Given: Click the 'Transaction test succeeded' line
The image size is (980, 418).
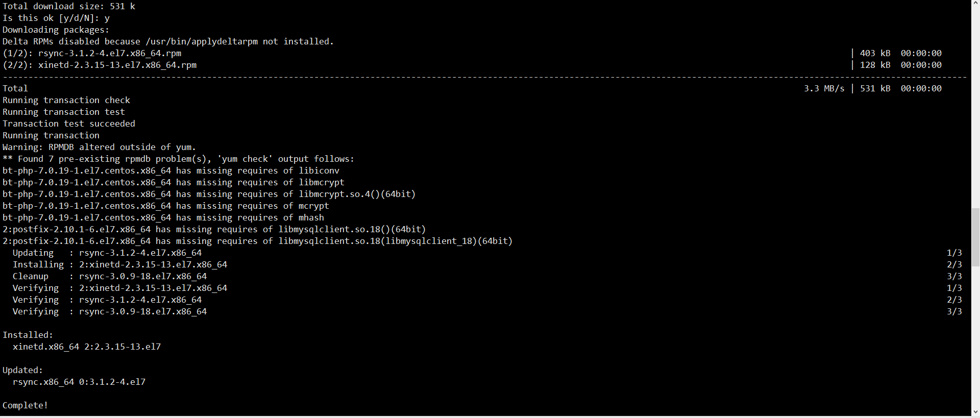Looking at the screenshot, I should (x=69, y=124).
